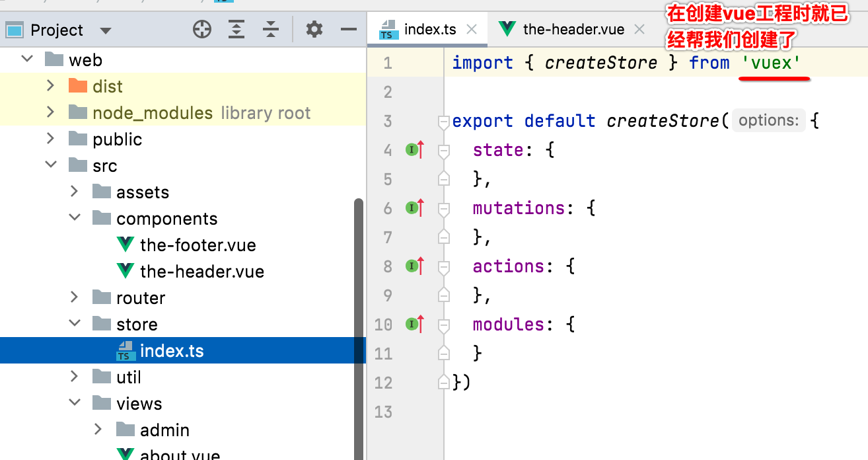
Task: Click the options: parameter hint
Action: 769,121
